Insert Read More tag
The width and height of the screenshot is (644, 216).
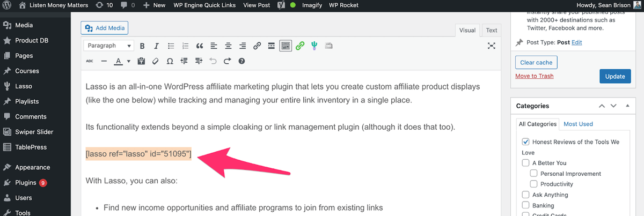coord(272,46)
